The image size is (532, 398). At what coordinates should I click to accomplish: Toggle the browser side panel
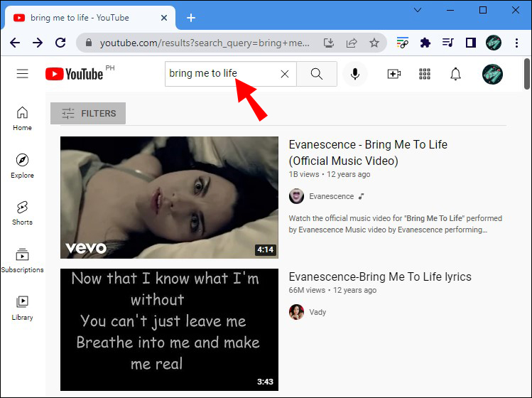[x=471, y=43]
